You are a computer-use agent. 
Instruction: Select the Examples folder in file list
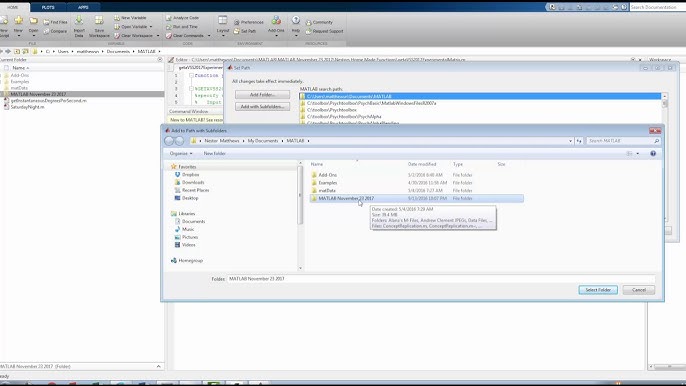328,183
